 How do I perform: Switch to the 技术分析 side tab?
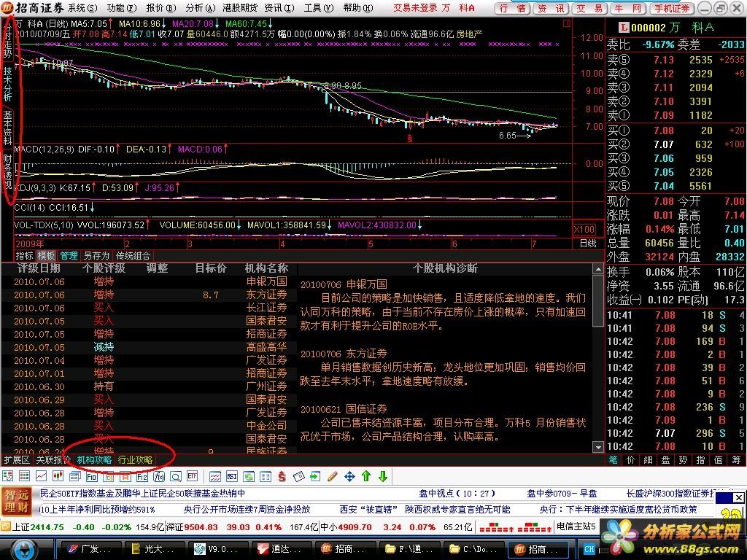click(7, 84)
